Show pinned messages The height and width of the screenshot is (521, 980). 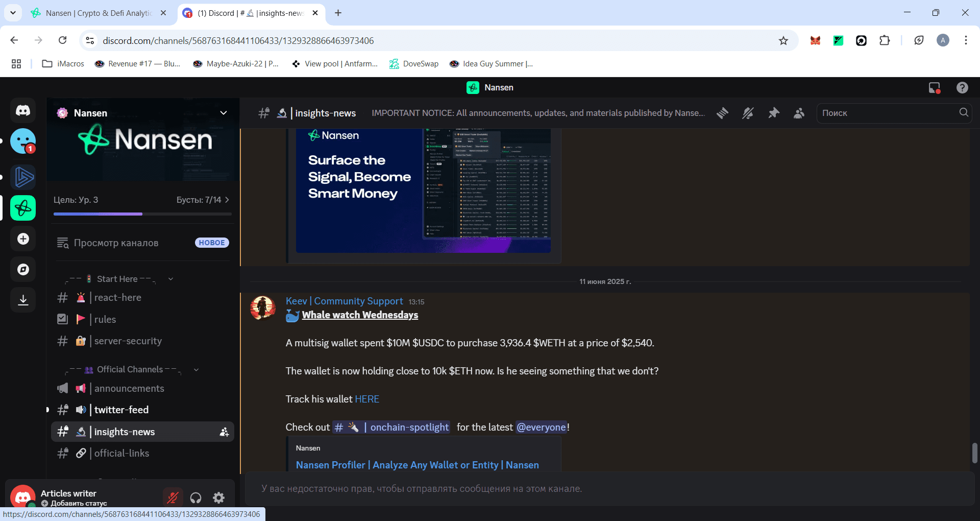coord(774,113)
